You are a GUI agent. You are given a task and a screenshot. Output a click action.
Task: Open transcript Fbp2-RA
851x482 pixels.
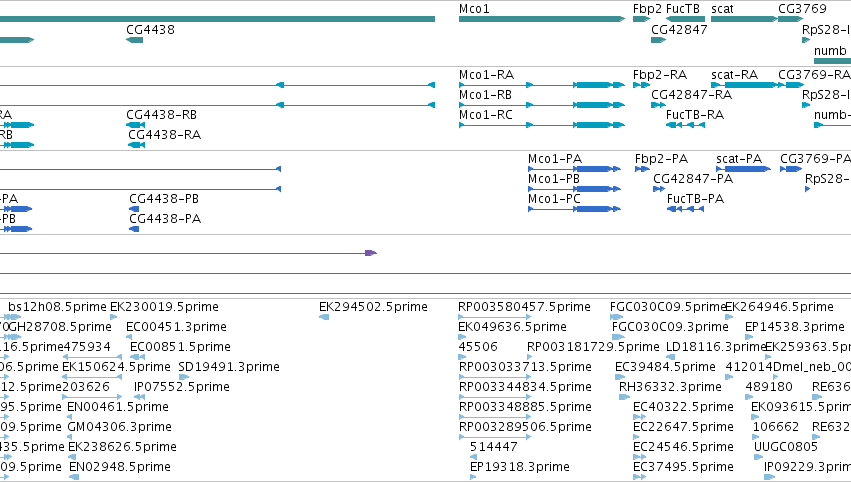click(x=642, y=85)
